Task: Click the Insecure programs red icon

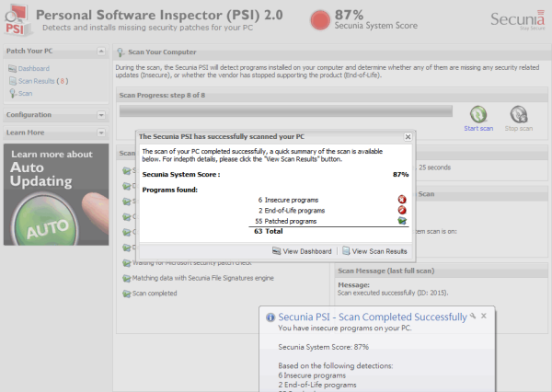Action: 402,200
